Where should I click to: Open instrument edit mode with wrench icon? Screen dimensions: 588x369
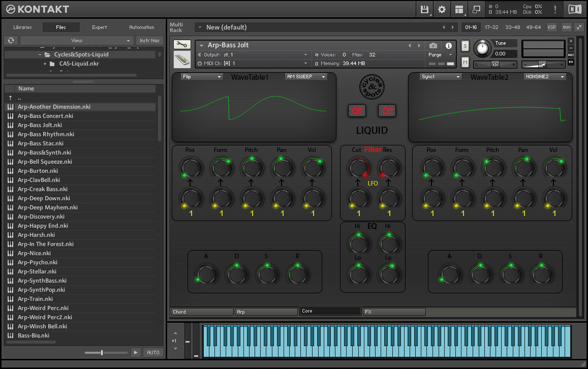(182, 45)
